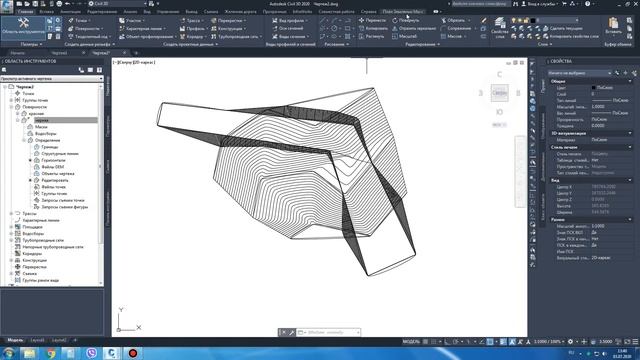This screenshot has height=360, width=640.
Task: Expand the красная surface node
Action: (18, 113)
